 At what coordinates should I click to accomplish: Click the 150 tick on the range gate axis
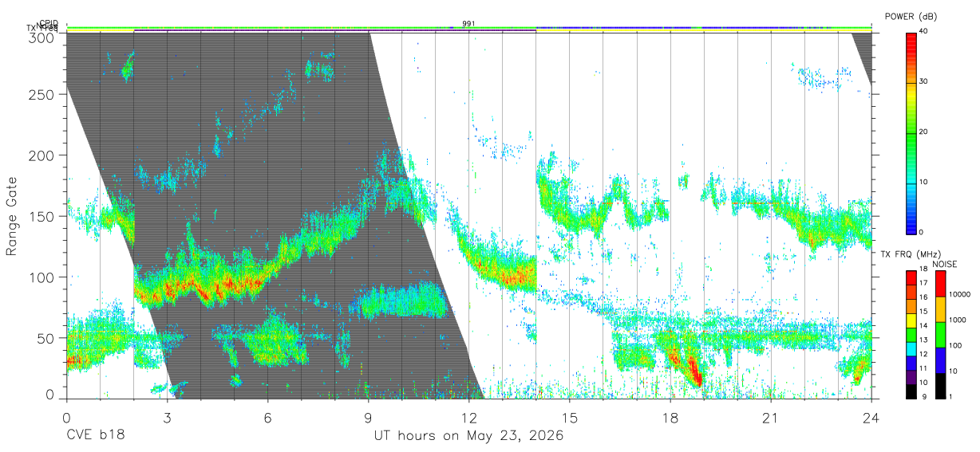pos(41,216)
